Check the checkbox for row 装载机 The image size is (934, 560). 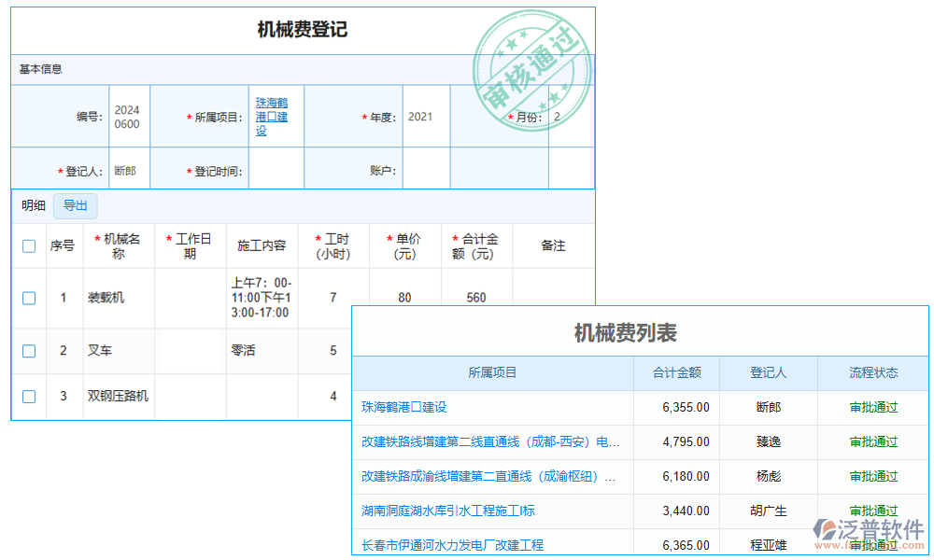coord(27,298)
